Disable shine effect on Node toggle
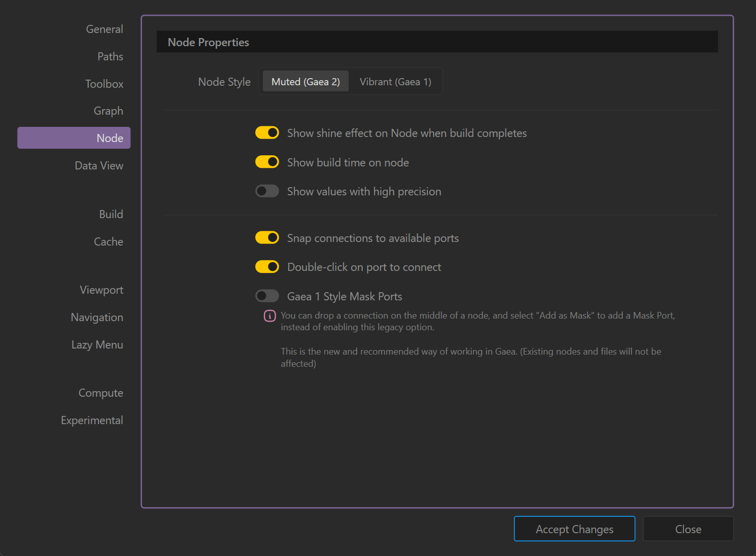This screenshot has width=756, height=556. 267,133
